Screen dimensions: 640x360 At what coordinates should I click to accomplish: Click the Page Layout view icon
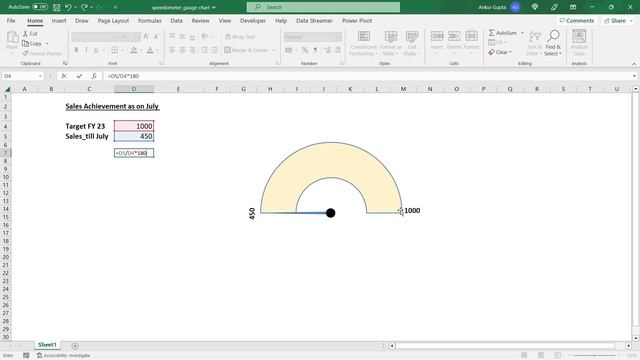(540, 356)
